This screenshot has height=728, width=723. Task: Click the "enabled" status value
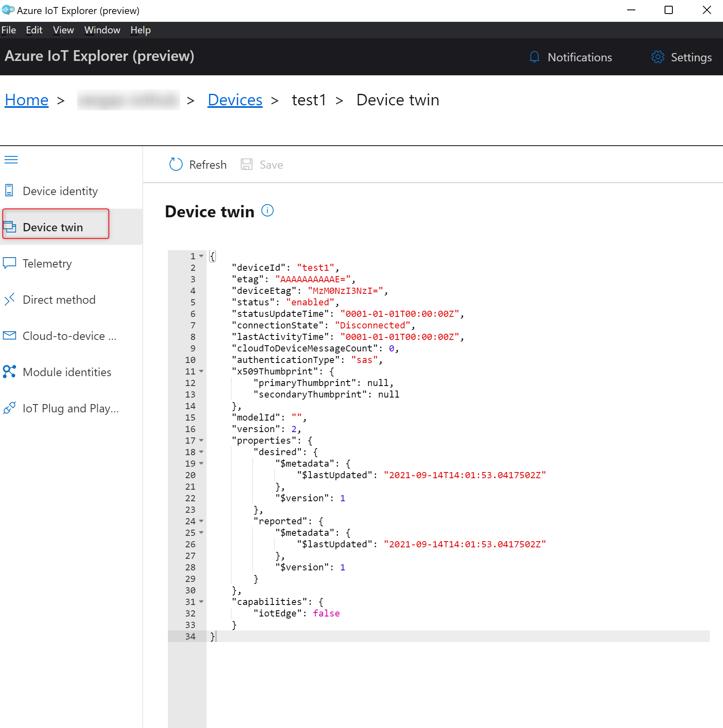point(310,302)
